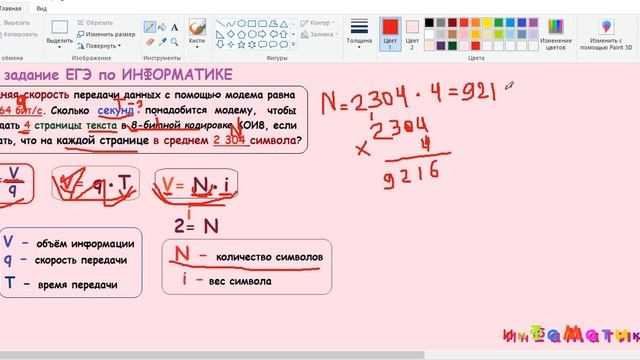Pick the yellow color swatch
Image resolution: width=640 pixels, height=360 pixels.
[x=487, y=23]
